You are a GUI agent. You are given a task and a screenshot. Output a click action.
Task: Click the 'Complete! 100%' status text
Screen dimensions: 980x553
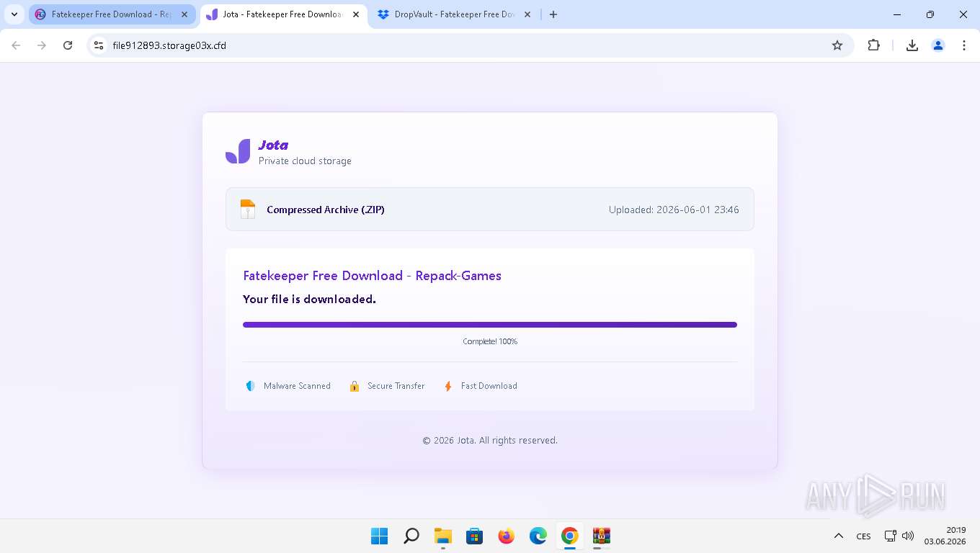tap(490, 341)
